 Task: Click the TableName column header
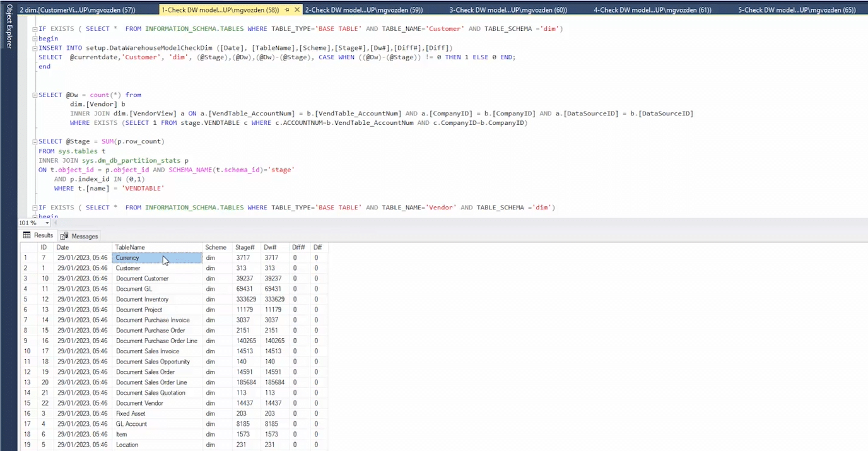158,247
